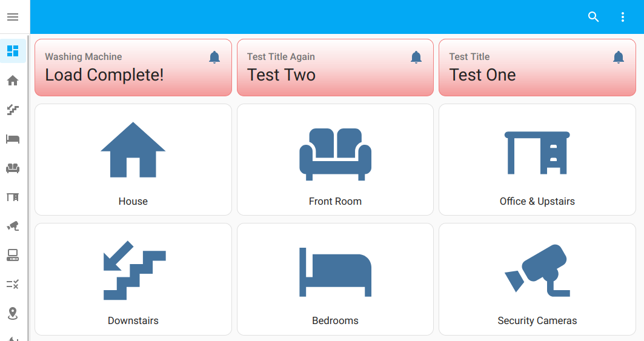Select the desk view in sidebar
644x341 pixels.
13,197
